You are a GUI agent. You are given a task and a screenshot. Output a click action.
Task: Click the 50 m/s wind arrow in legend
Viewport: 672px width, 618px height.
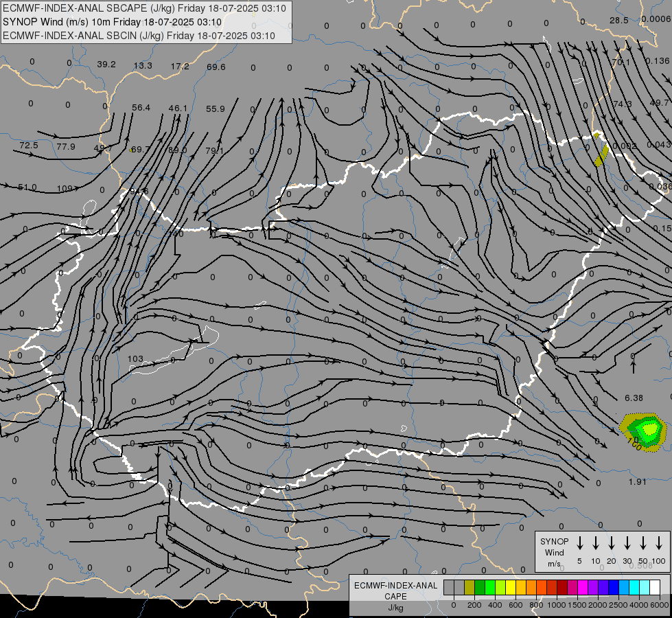tap(643, 543)
